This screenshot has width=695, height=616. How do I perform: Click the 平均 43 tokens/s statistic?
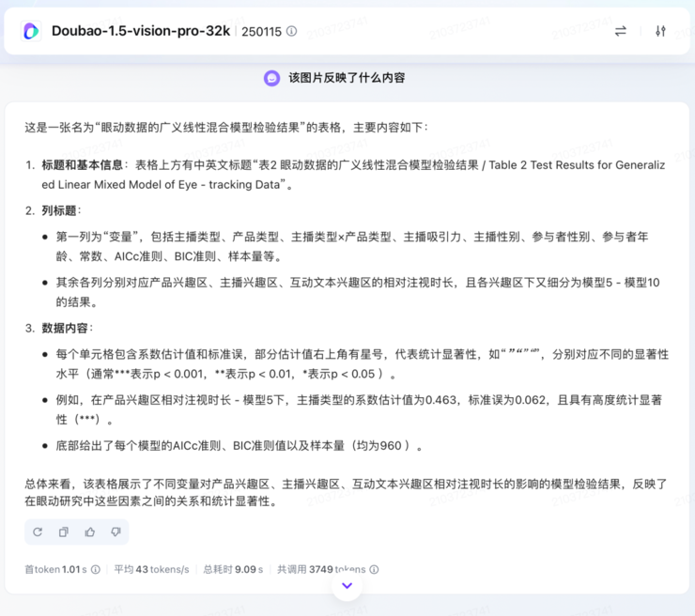pos(150,570)
